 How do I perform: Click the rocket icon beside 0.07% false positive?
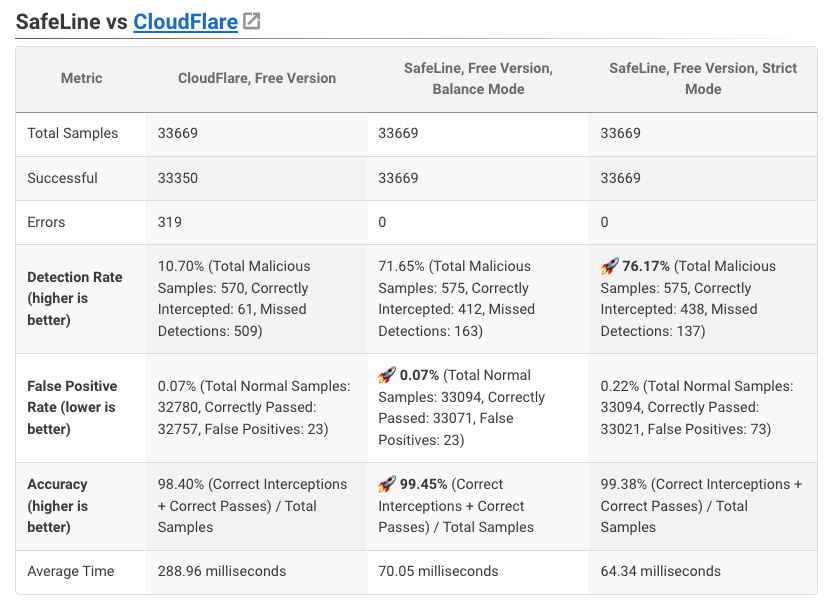(x=387, y=375)
